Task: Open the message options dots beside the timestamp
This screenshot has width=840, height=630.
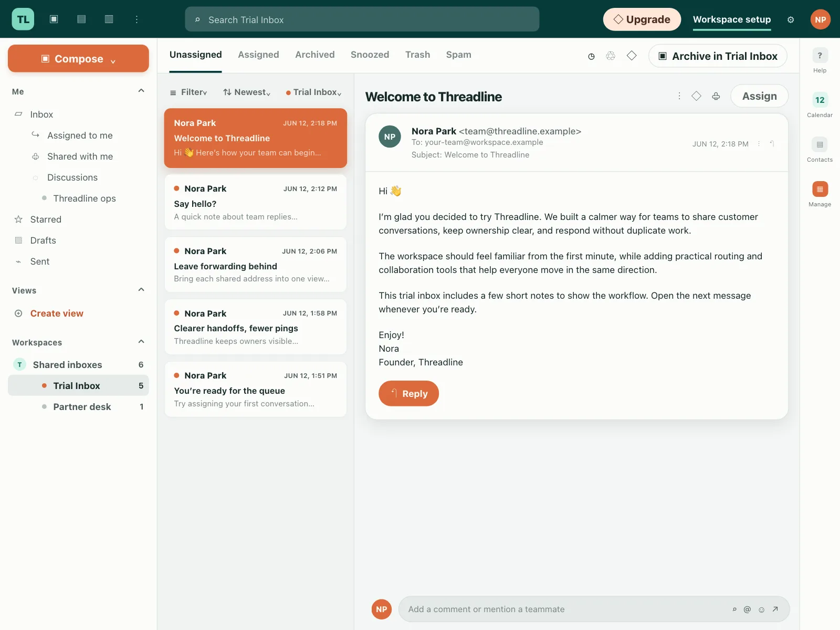Action: pos(759,144)
